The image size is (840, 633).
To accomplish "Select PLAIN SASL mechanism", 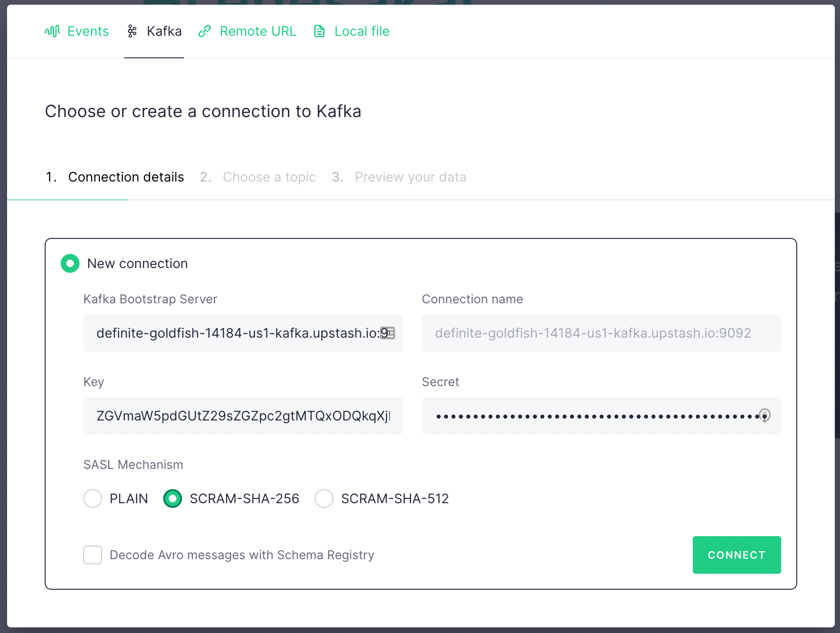I will pyautogui.click(x=93, y=498).
